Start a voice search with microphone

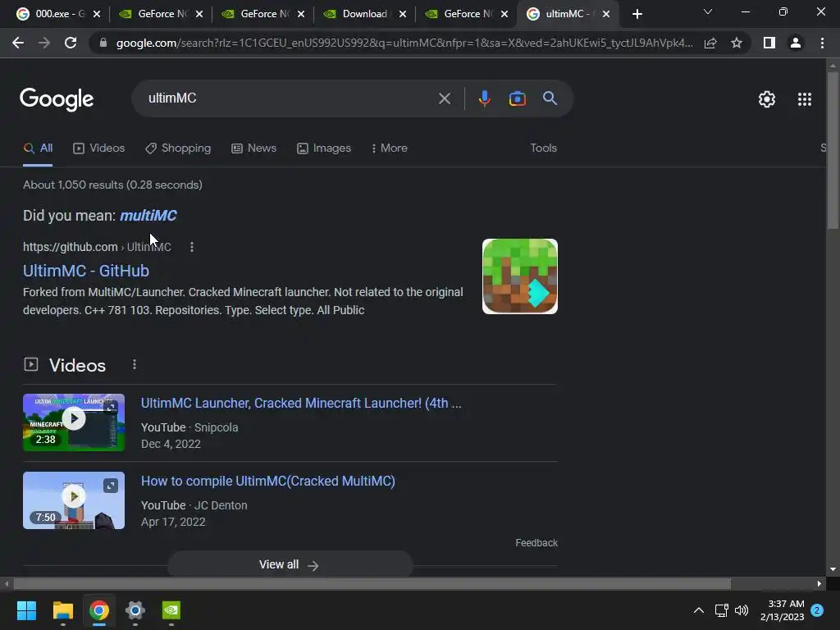click(484, 98)
